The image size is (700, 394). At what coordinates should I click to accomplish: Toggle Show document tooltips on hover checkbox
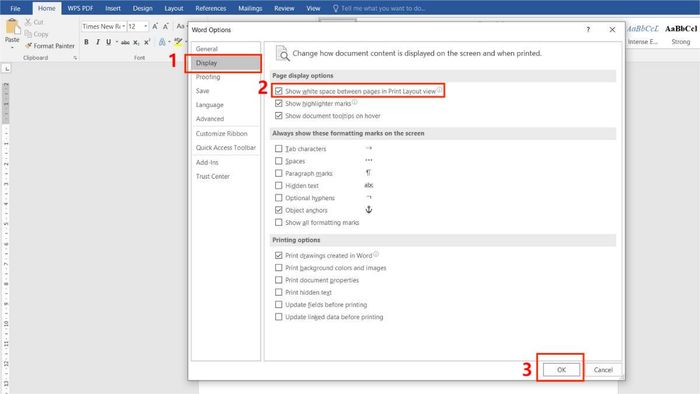279,116
